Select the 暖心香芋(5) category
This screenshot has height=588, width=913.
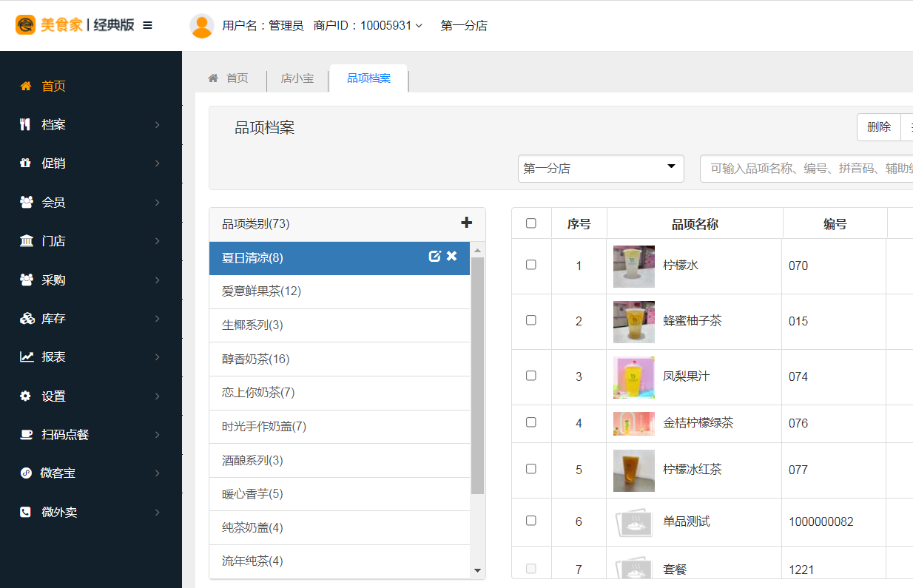[x=340, y=494]
